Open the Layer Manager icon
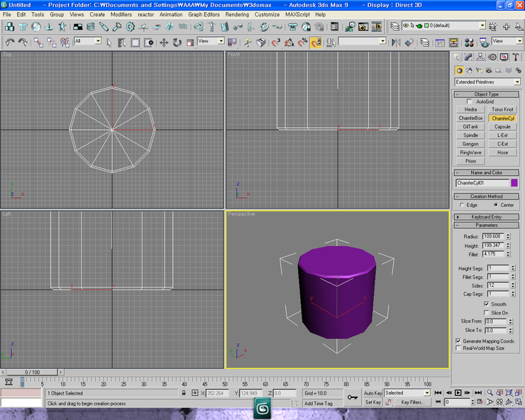Screen dimensions: 525x420 coord(425,43)
